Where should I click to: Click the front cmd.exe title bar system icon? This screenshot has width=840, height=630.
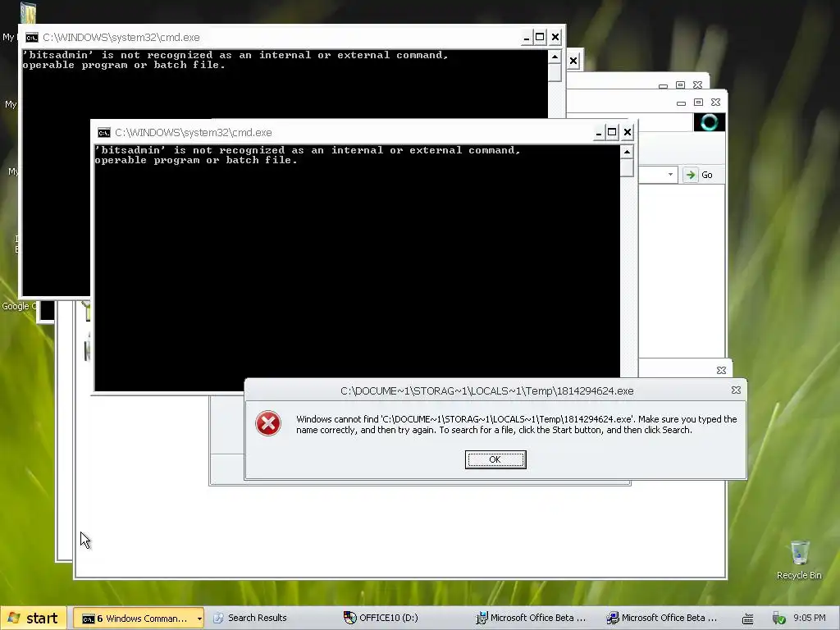click(104, 132)
